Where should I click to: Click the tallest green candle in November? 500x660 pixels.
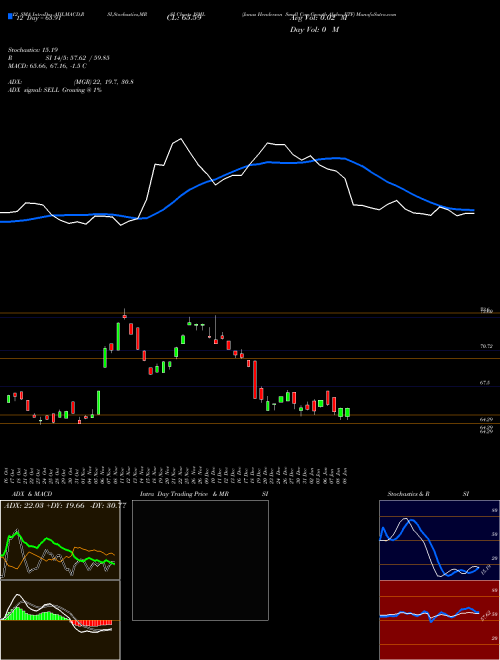[118, 336]
